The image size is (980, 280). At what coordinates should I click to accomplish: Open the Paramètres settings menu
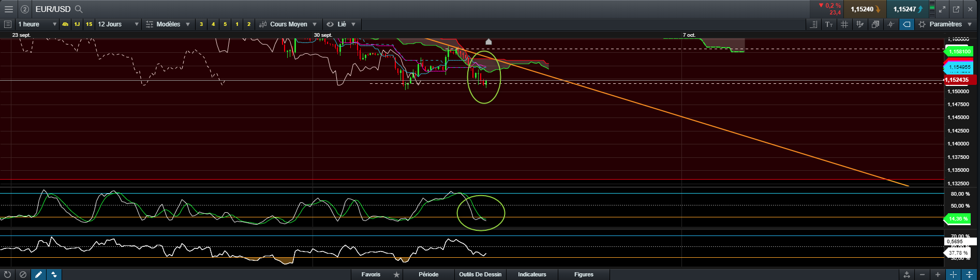(x=945, y=24)
